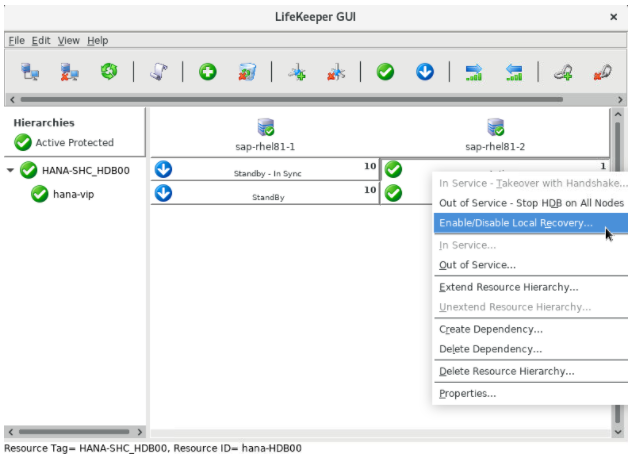Choose Delete Resource Hierarchy... context entry
The image size is (638, 460).
531,371
